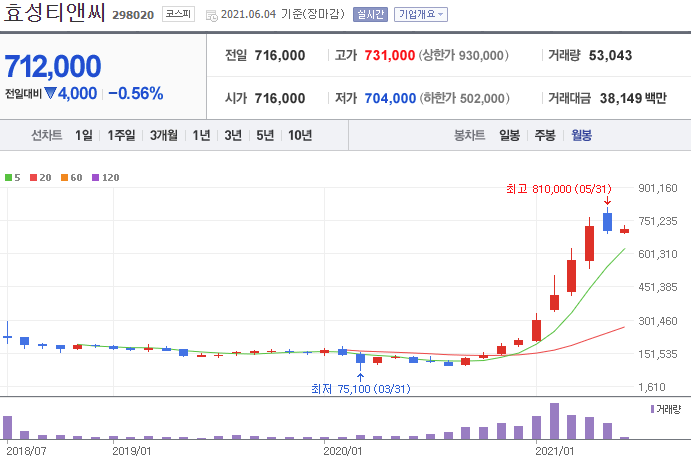This screenshot has height=462, width=691.
Task: Click the 751,235 y-axis label
Action: tap(658, 221)
